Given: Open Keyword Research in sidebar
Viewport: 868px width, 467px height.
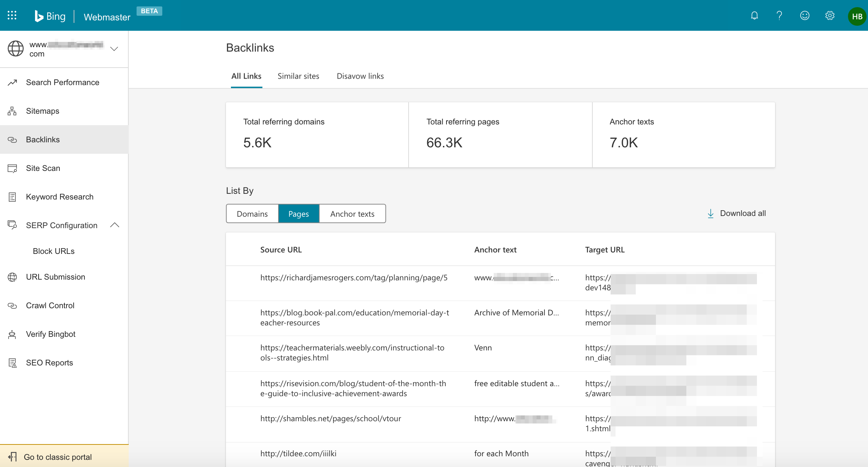Looking at the screenshot, I should pyautogui.click(x=59, y=197).
